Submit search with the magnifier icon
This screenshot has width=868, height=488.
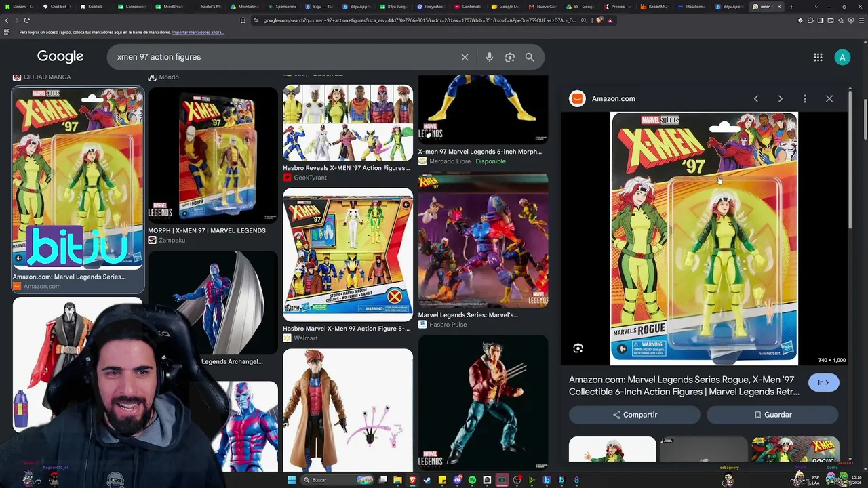coord(530,57)
